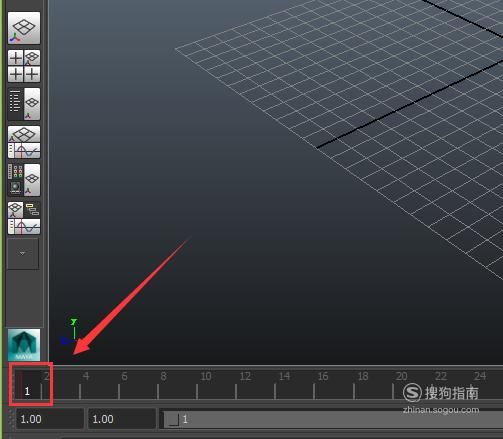The width and height of the screenshot is (503, 439).
Task: Switch to Four View panel layout
Action: click(24, 66)
